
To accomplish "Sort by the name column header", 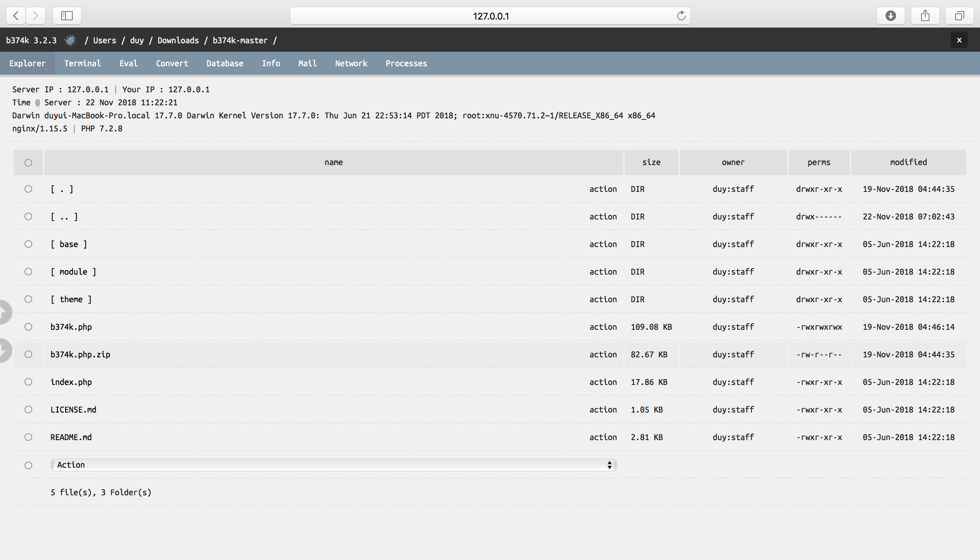I will (x=333, y=162).
